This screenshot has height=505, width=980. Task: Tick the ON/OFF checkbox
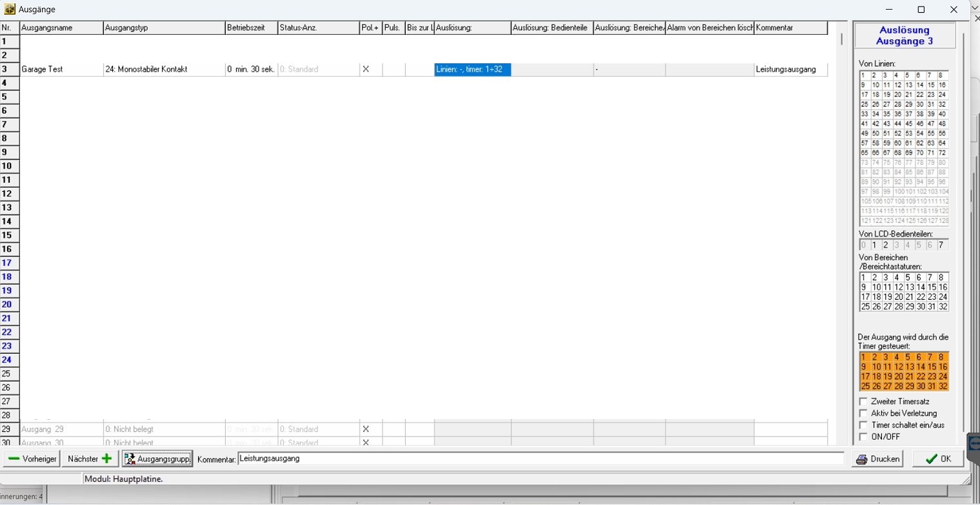coord(864,437)
